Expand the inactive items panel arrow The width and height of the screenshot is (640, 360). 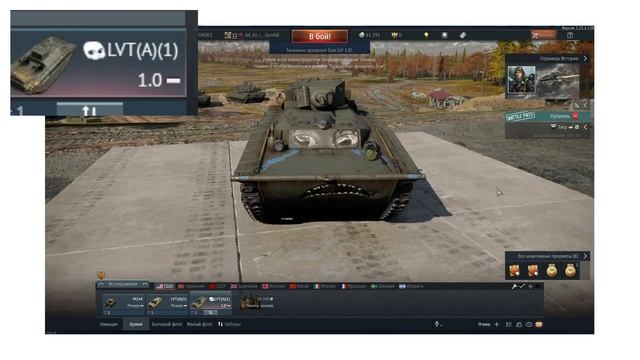(x=585, y=256)
